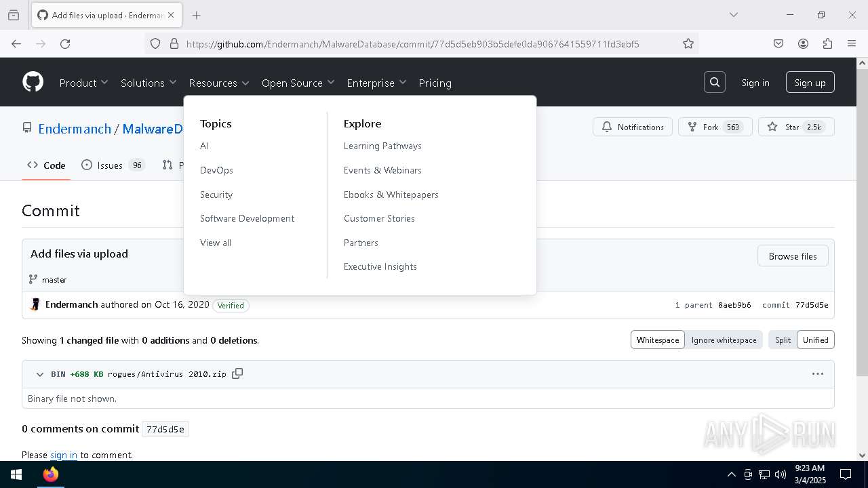
Task: Click the site padlock icon
Action: point(174,43)
